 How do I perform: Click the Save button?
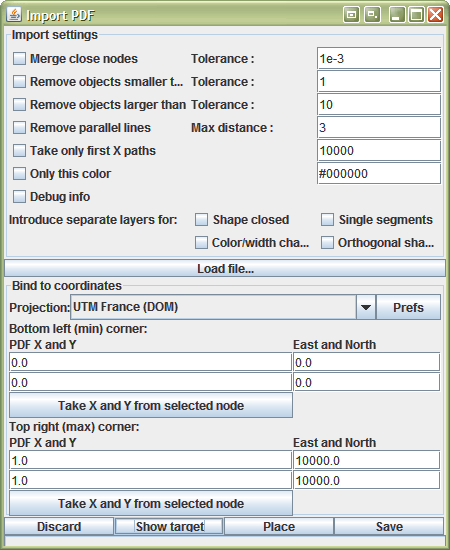[x=389, y=526]
